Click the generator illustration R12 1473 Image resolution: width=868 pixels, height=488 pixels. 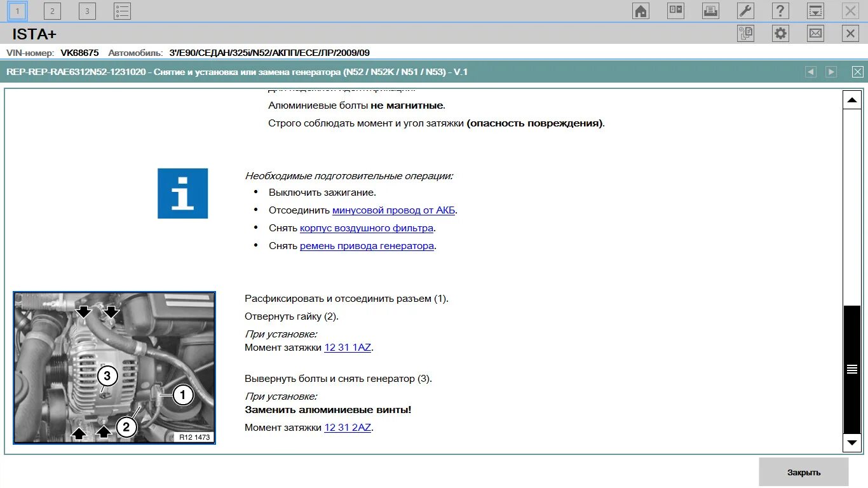pos(114,368)
